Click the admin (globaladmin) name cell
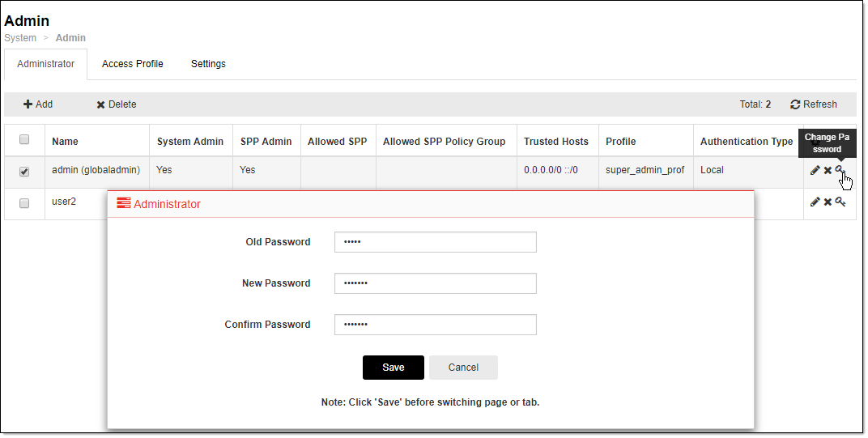This screenshot has height=438, width=868. (96, 170)
